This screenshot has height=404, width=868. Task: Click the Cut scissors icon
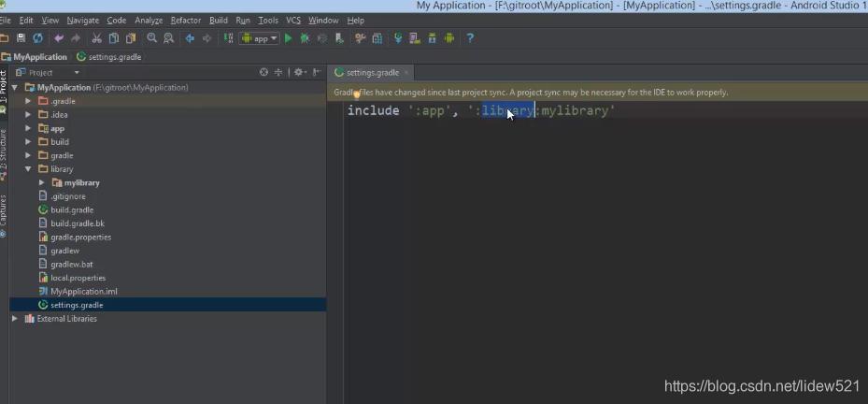tap(97, 38)
